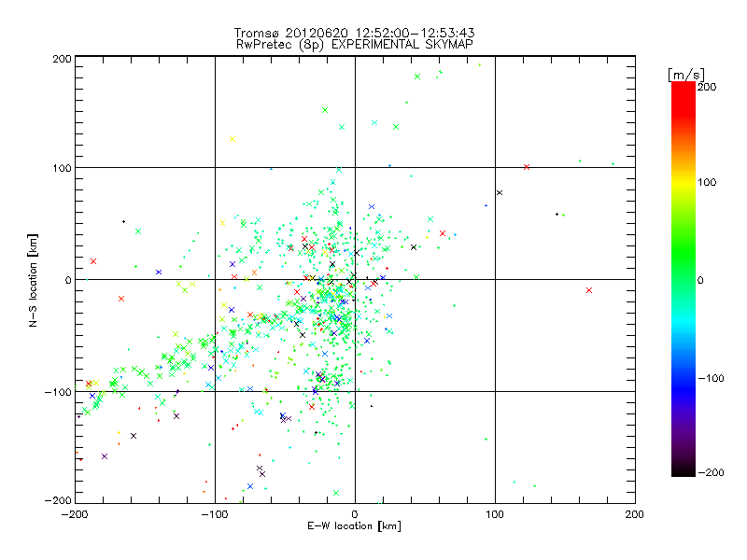The height and width of the screenshot is (560, 747).
Task: Click the colorbar value label "-100"
Action: pos(711,378)
